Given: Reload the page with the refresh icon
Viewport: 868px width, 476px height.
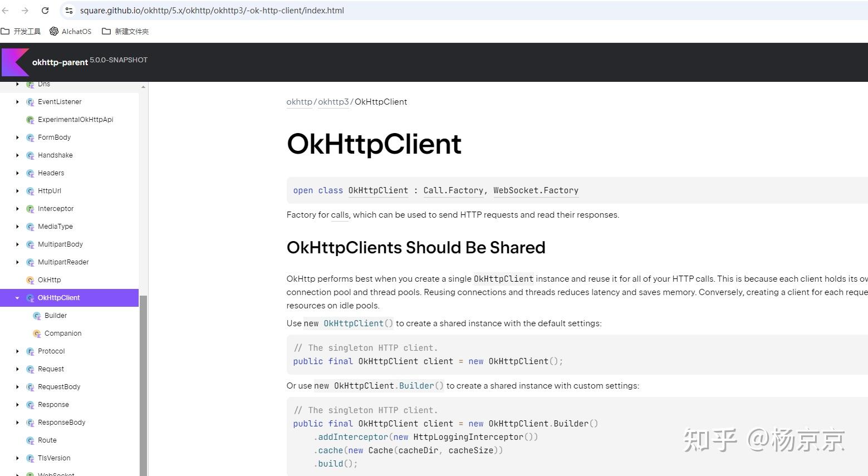Looking at the screenshot, I should coord(45,10).
